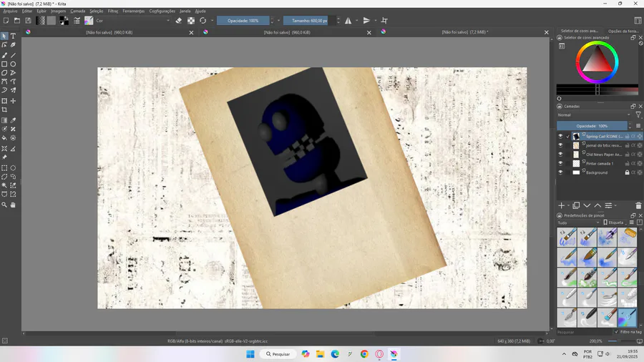Close the second unsaved document tab
Image resolution: width=644 pixels, height=362 pixels.
tap(369, 32)
